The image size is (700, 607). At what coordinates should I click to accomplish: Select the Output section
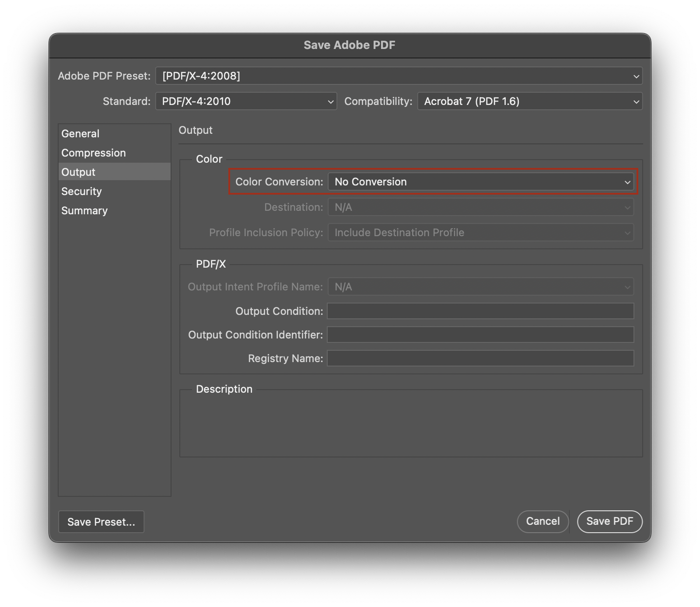[114, 172]
